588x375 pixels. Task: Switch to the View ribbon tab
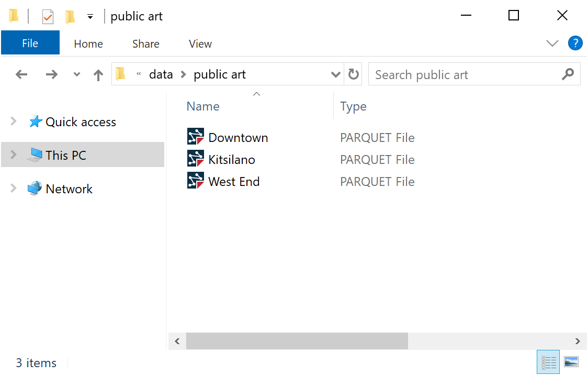200,43
